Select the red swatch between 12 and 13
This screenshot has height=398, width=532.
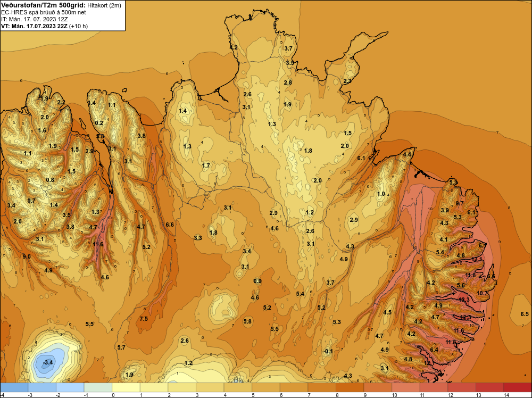462,387
